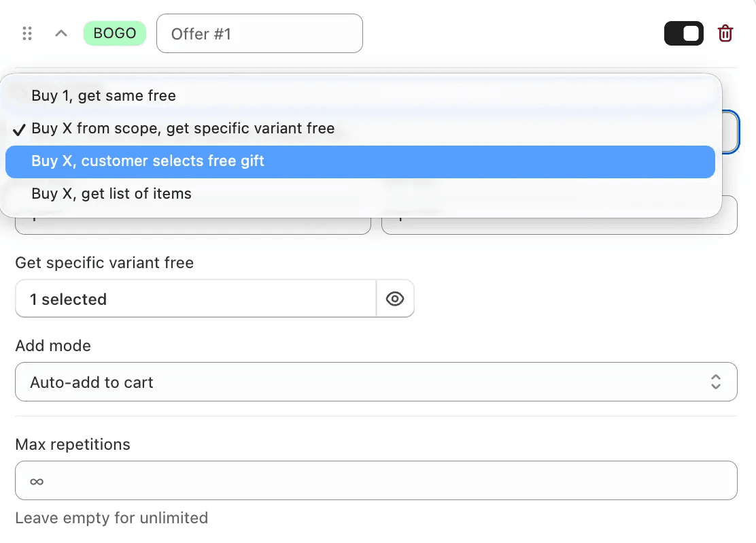
Task: Focus the Offer #1 name field
Action: 260,33
